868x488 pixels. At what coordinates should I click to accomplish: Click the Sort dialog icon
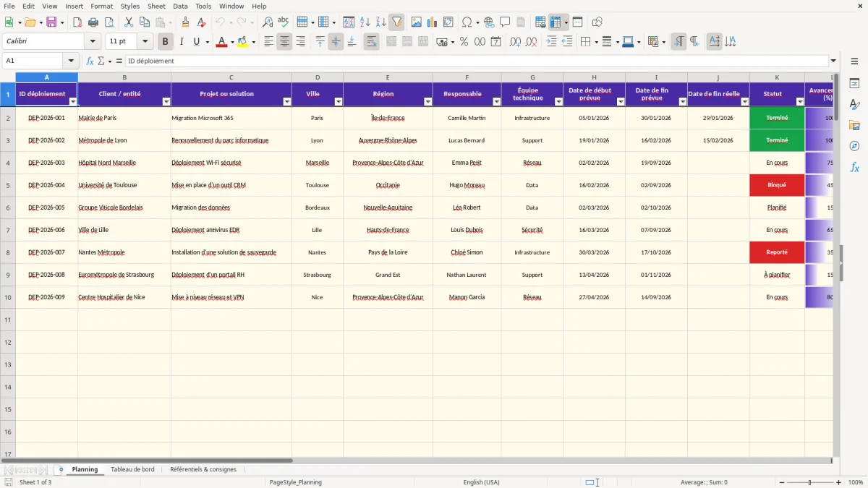[349, 22]
